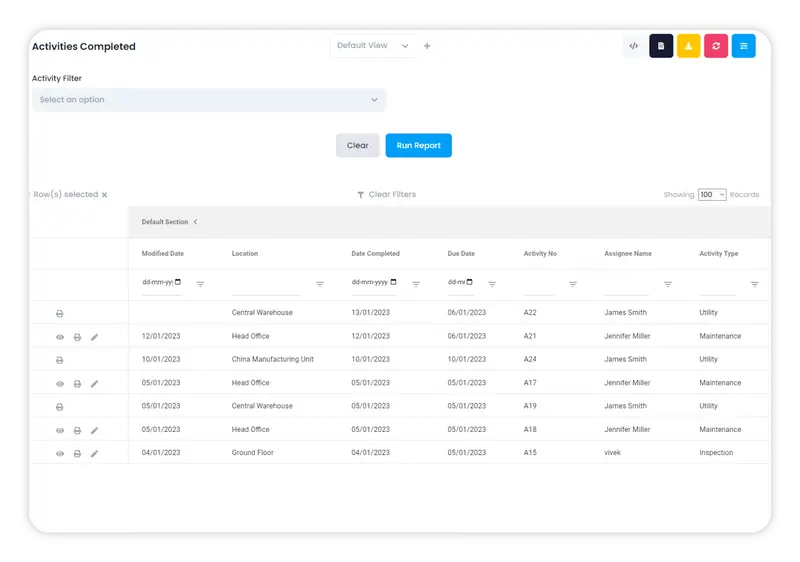Image resolution: width=800 pixels, height=562 pixels.
Task: Click Clear Filters link
Action: [387, 194]
